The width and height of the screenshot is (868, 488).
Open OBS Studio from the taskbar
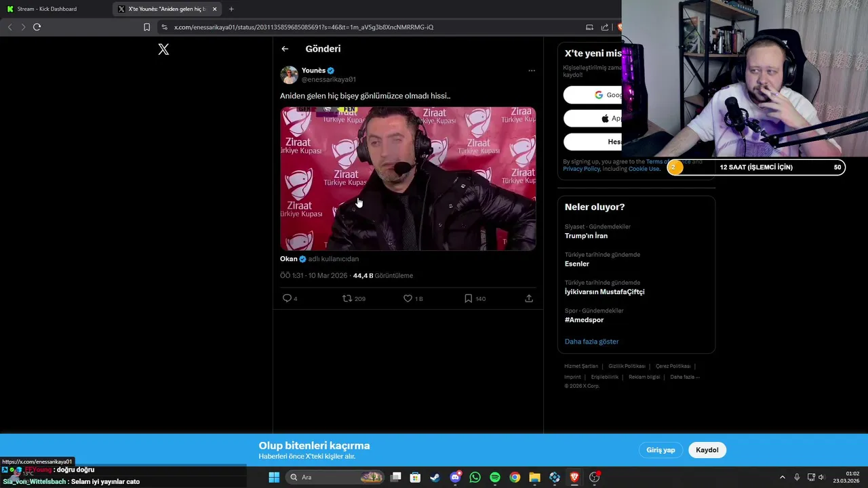click(x=594, y=477)
